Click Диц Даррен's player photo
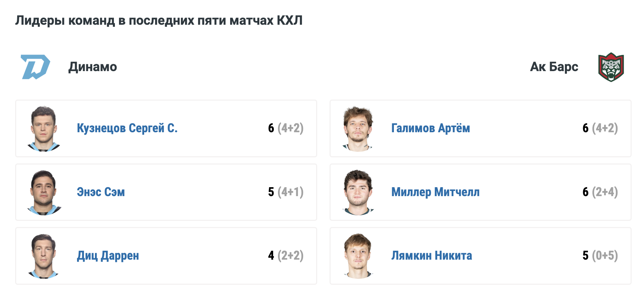Screen dimensions: 644x294 44,256
